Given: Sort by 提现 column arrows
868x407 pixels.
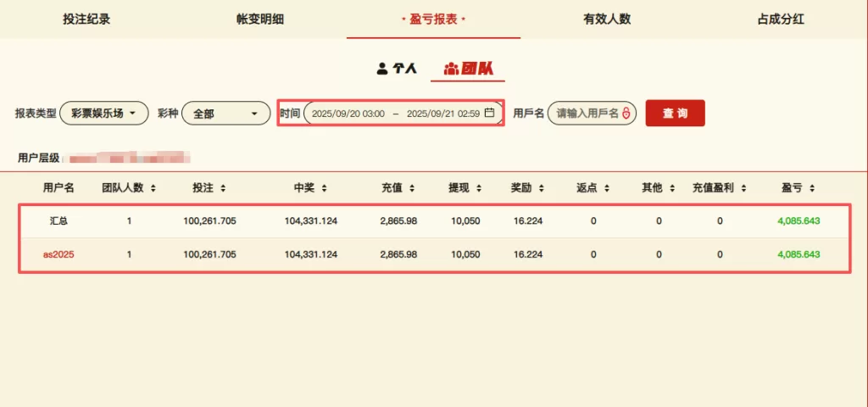Looking at the screenshot, I should [478, 187].
